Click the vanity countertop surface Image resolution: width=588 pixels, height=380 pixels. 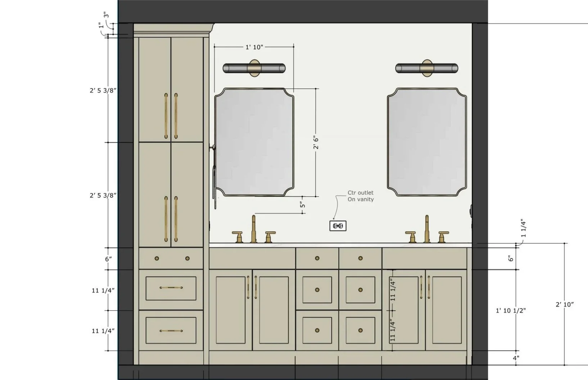pos(342,244)
